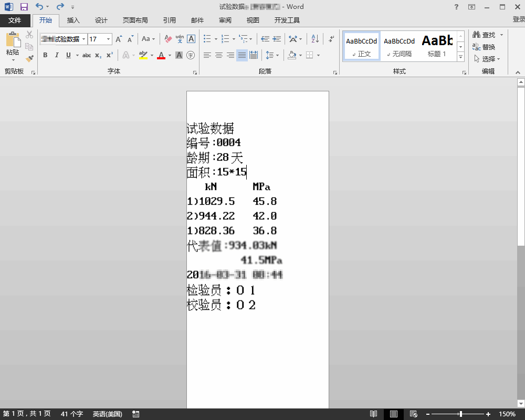Image resolution: width=525 pixels, height=420 pixels.
Task: Switch to Web Layout view in the status bar
Action: point(414,414)
